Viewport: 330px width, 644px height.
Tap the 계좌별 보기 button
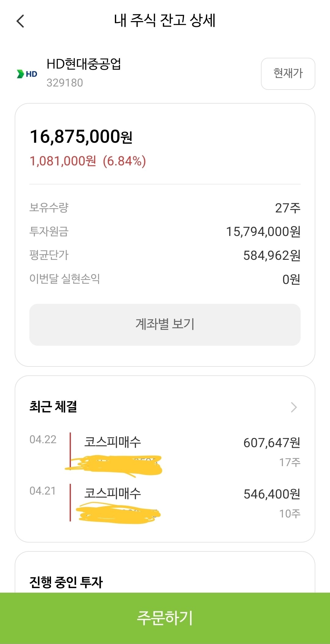coord(165,325)
